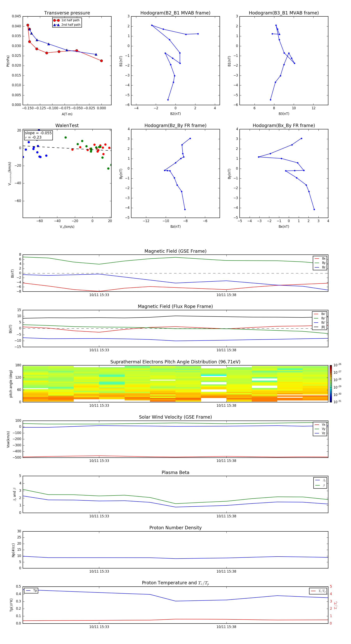The height and width of the screenshot is (644, 351).
Task: Select "By'" in Flux Rope legend
Action: click(x=320, y=318)
